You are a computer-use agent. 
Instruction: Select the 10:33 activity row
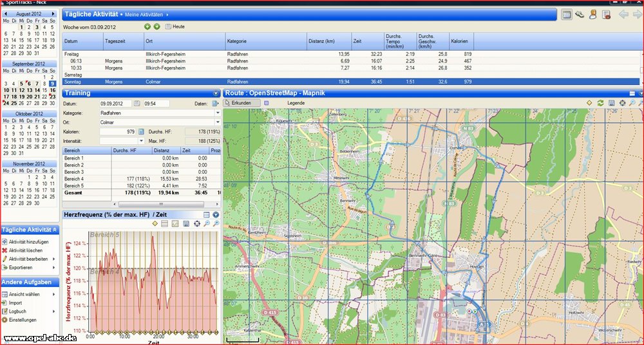351,68
